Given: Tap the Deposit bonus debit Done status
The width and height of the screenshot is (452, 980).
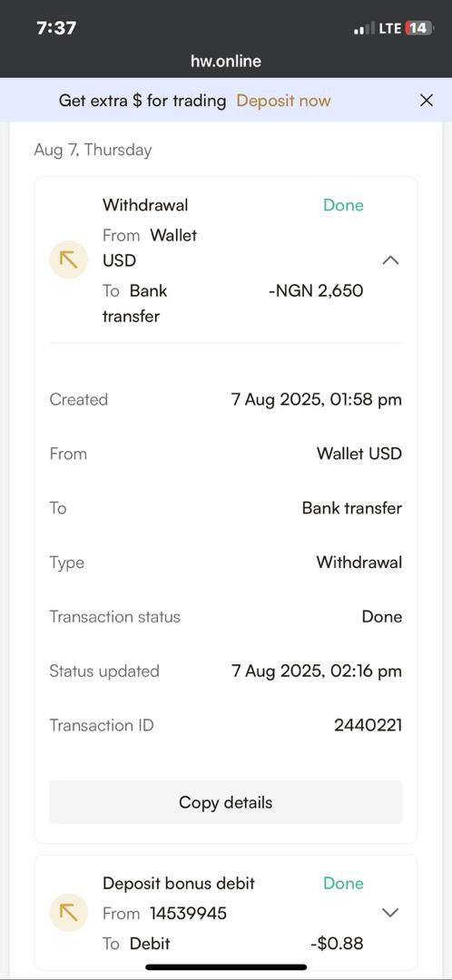Looking at the screenshot, I should 343,883.
